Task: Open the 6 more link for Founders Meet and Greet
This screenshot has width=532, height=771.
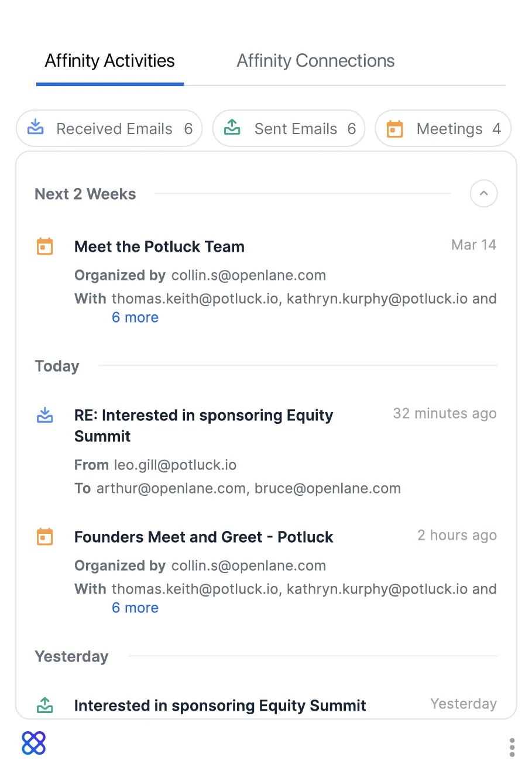Action: tap(135, 608)
